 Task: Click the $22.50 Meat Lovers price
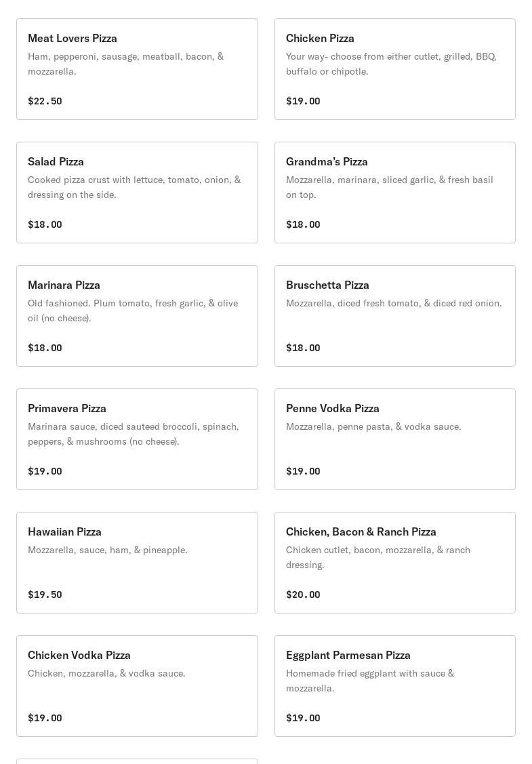pyautogui.click(x=45, y=101)
